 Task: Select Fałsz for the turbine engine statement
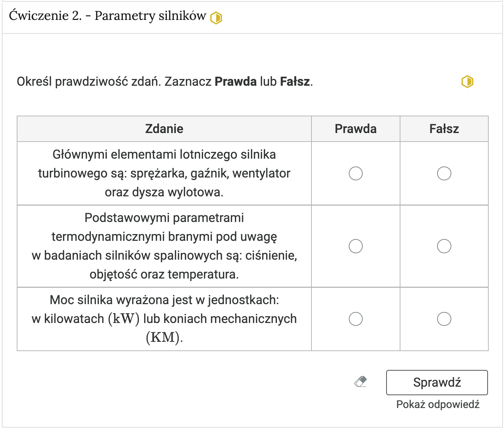[x=444, y=174]
